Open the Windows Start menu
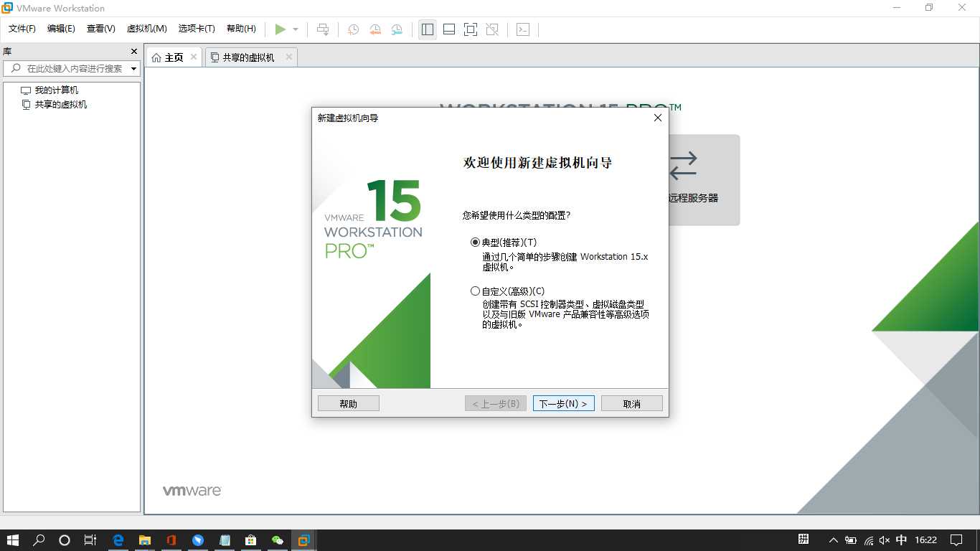 click(13, 540)
